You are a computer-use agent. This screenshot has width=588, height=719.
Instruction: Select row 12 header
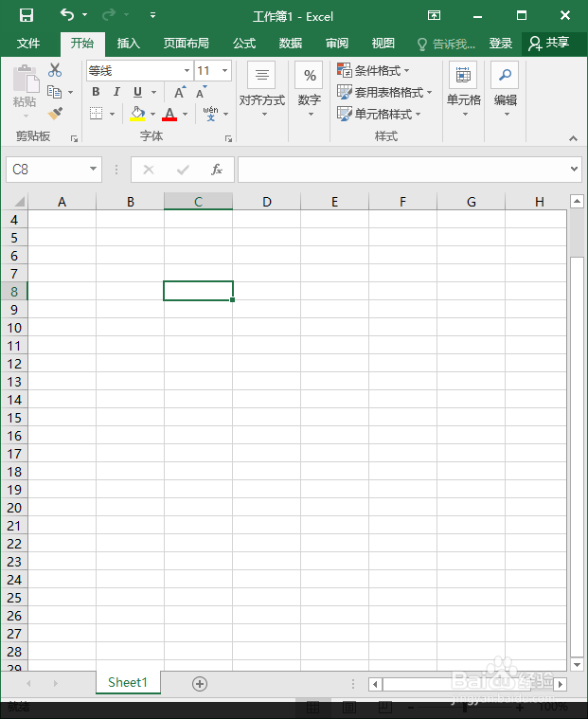coord(14,364)
